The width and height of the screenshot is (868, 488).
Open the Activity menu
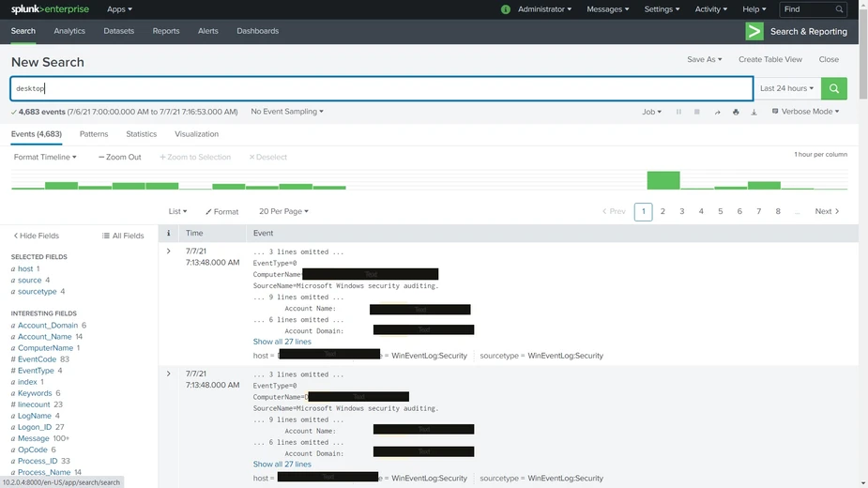click(710, 9)
